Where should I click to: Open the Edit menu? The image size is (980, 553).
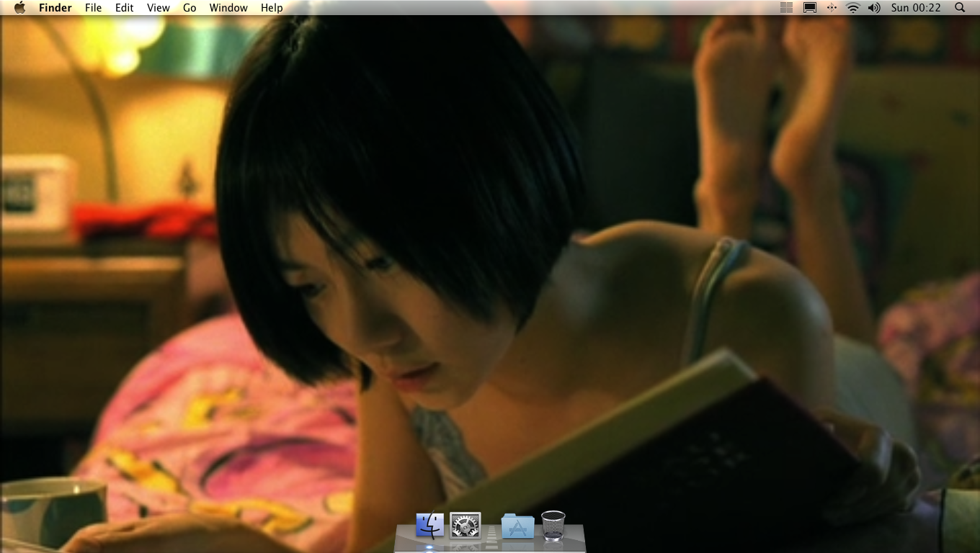click(x=125, y=7)
